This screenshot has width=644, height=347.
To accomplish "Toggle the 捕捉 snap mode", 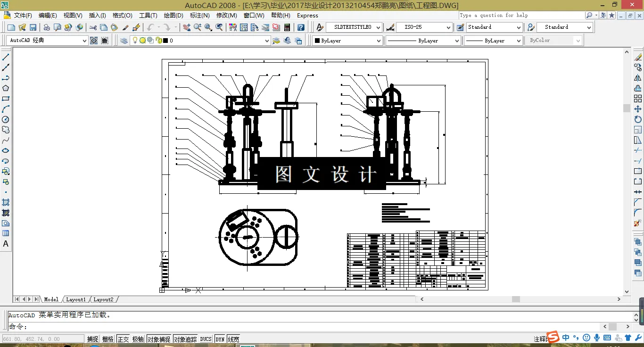I will point(93,339).
